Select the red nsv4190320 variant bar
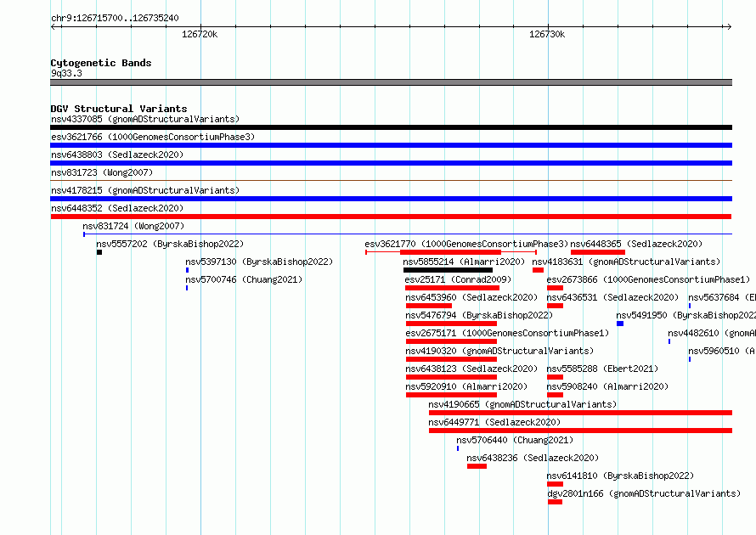Screen dimensions: 756x535 point(451,359)
